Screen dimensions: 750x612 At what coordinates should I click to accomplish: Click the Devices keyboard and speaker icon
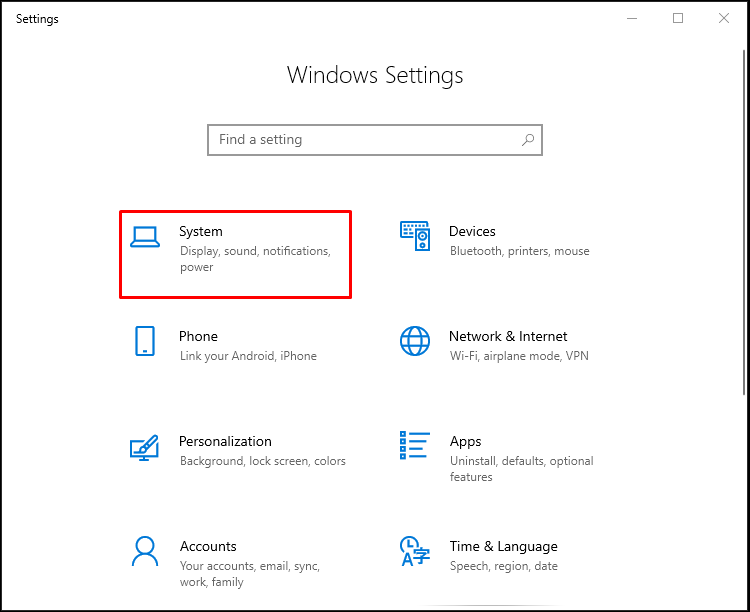(x=415, y=236)
